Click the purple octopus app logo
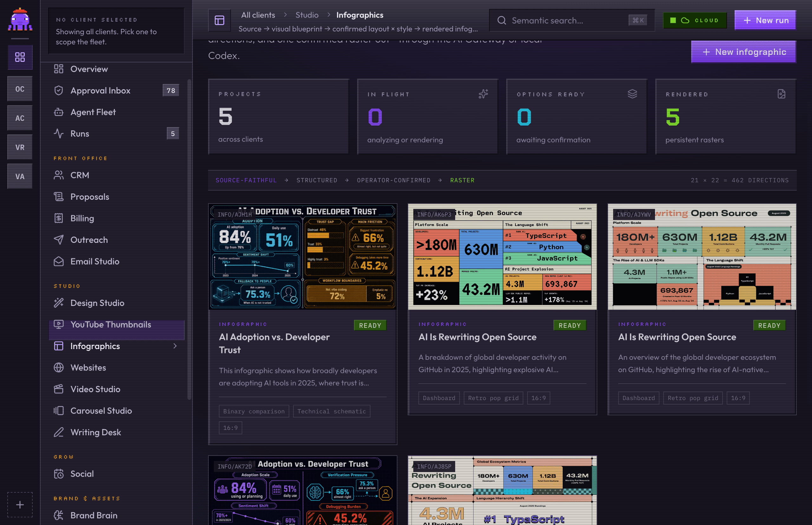This screenshot has width=812, height=525. 20,20
